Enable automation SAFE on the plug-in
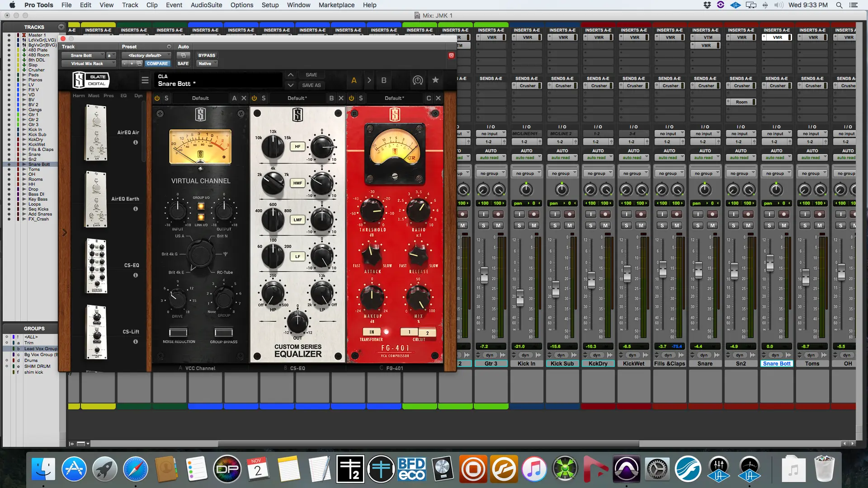 (x=183, y=64)
